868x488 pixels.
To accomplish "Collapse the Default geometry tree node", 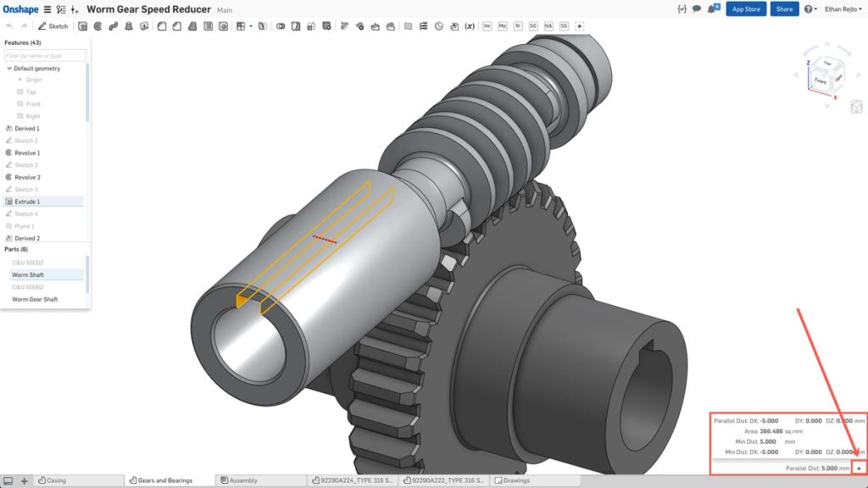I will click(9, 68).
